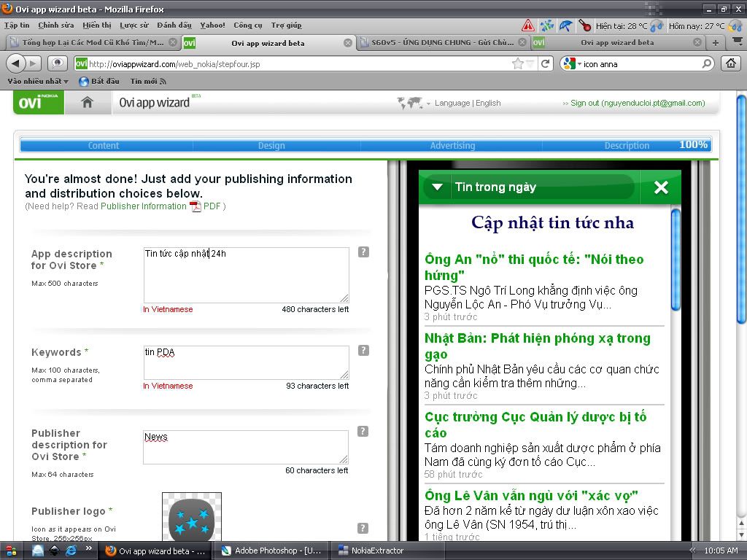Viewport: 747px width, 560px height.
Task: Close the S60v5 ỨNG DỤNG CHUNG tab
Action: 522,42
